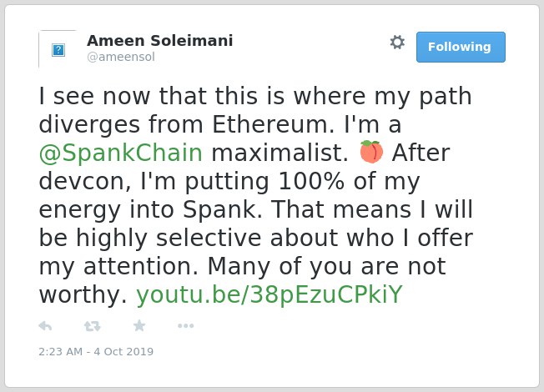This screenshot has height=392, width=544.
Task: Open the @SpankChain mention
Action: coord(121,153)
